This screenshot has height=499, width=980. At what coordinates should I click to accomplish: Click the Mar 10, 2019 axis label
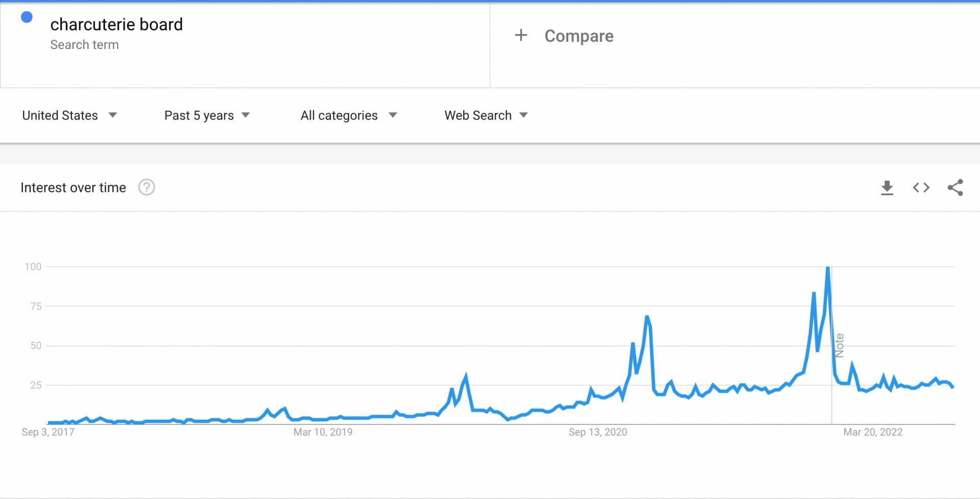[323, 432]
